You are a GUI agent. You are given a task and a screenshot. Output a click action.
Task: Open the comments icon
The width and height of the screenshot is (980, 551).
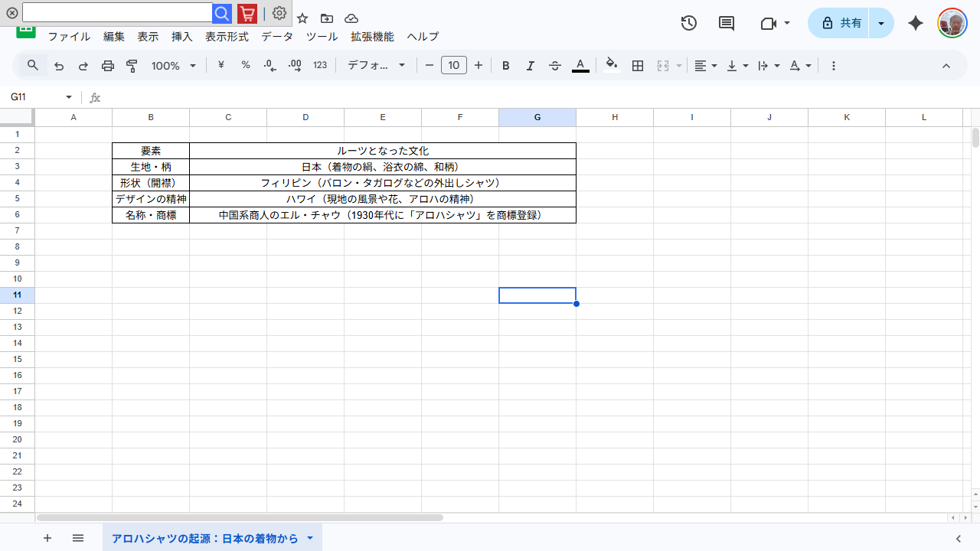727,23
